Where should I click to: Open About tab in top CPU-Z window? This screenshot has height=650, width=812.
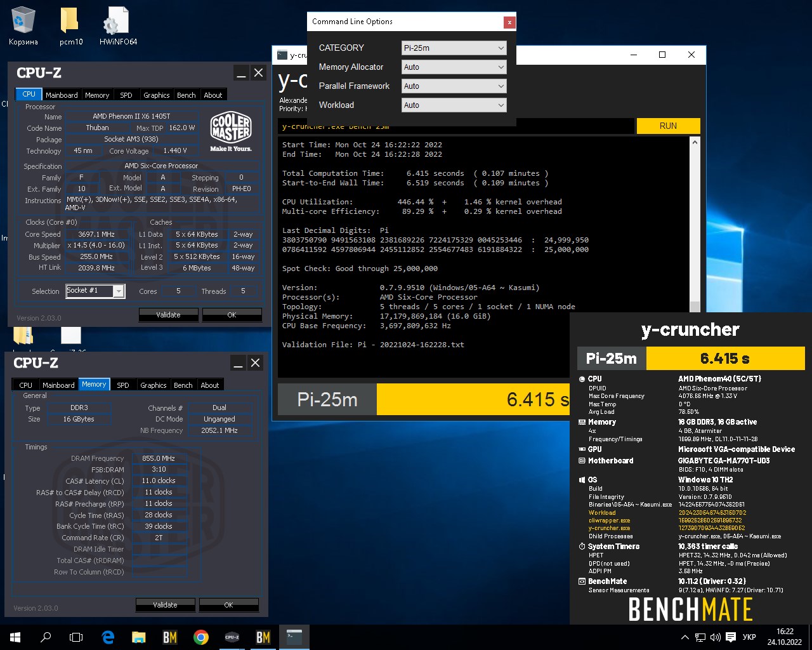point(213,95)
